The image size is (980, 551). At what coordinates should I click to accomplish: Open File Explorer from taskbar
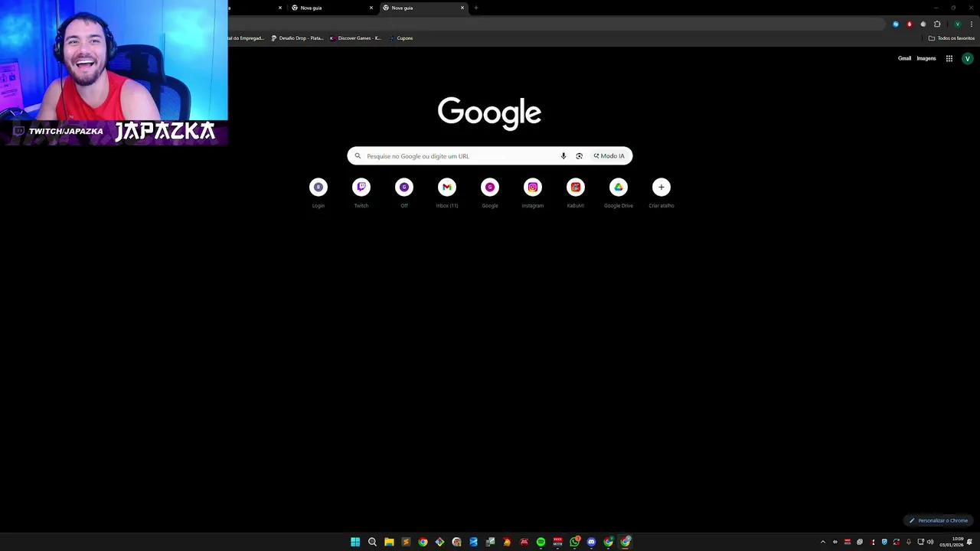tap(389, 542)
